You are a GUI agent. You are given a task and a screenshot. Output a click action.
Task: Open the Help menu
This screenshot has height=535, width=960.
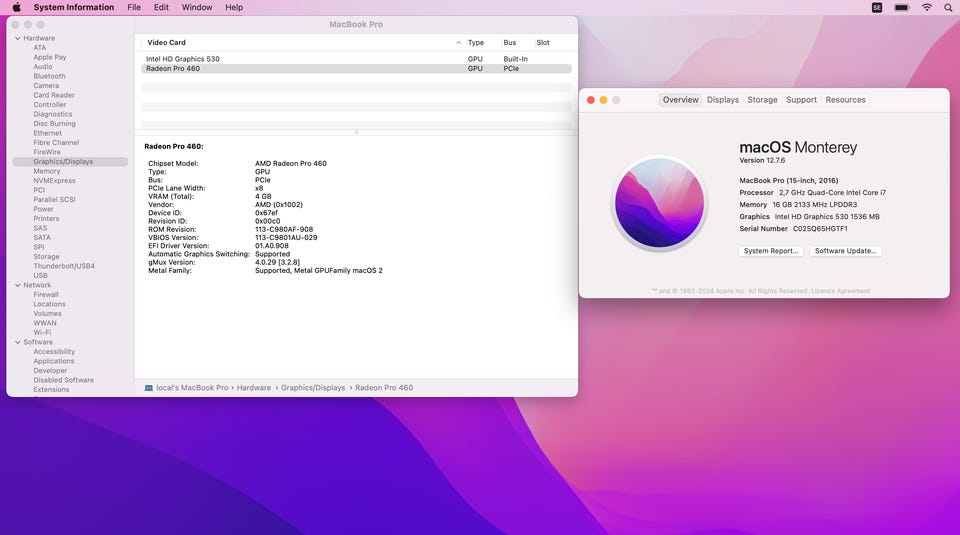click(x=234, y=7)
